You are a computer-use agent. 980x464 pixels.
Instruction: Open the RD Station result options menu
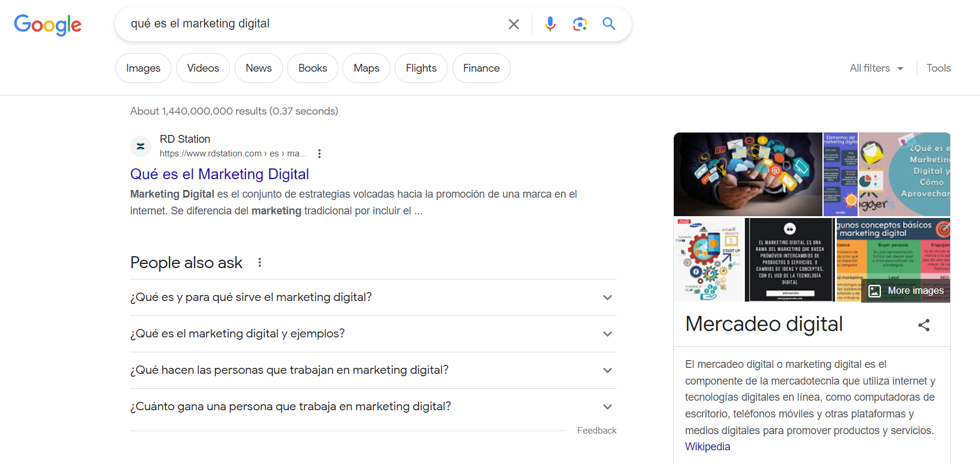pos(319,153)
